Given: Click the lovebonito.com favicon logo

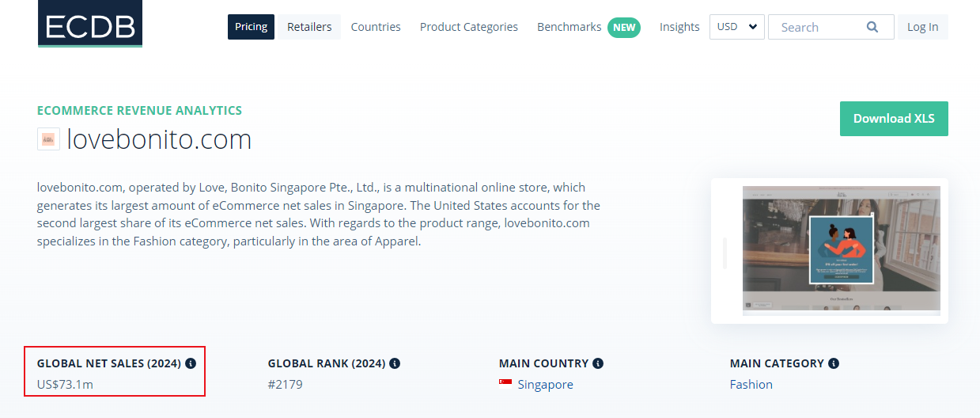Looking at the screenshot, I should click(48, 139).
